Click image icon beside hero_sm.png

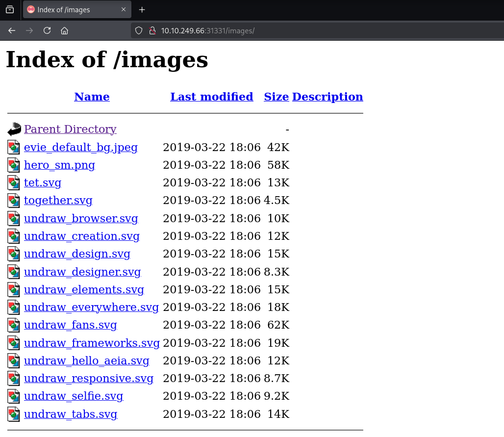click(x=14, y=165)
